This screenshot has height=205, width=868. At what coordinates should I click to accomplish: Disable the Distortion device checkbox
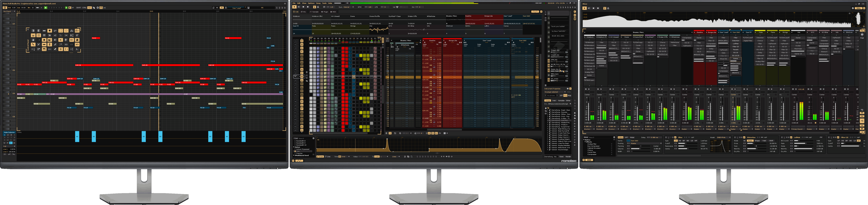[x=744, y=137]
